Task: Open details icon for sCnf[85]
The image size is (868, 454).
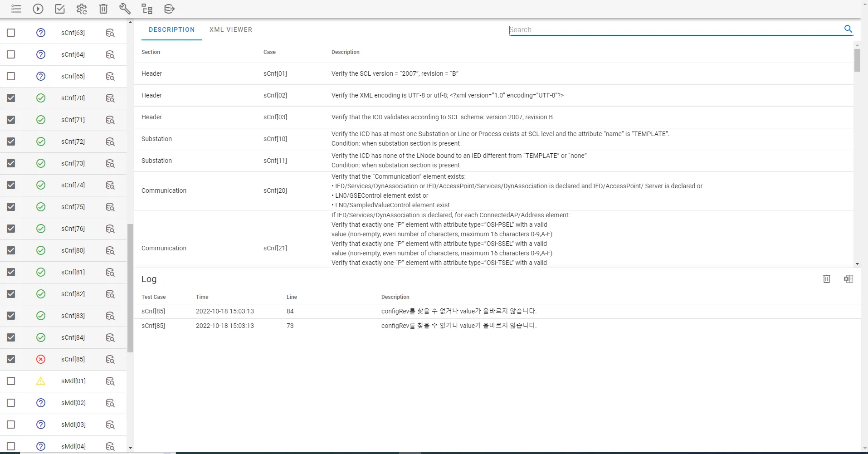Action: (110, 359)
